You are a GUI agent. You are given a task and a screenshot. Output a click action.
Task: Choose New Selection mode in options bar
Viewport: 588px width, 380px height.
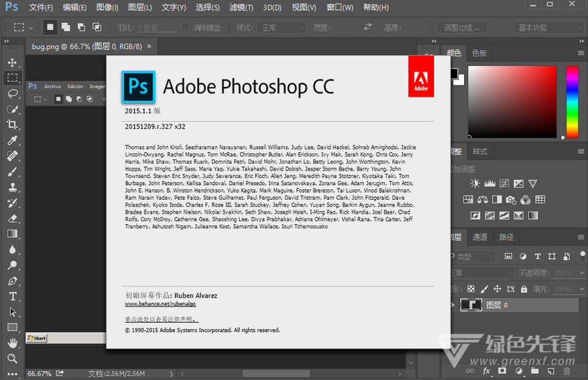click(50, 27)
